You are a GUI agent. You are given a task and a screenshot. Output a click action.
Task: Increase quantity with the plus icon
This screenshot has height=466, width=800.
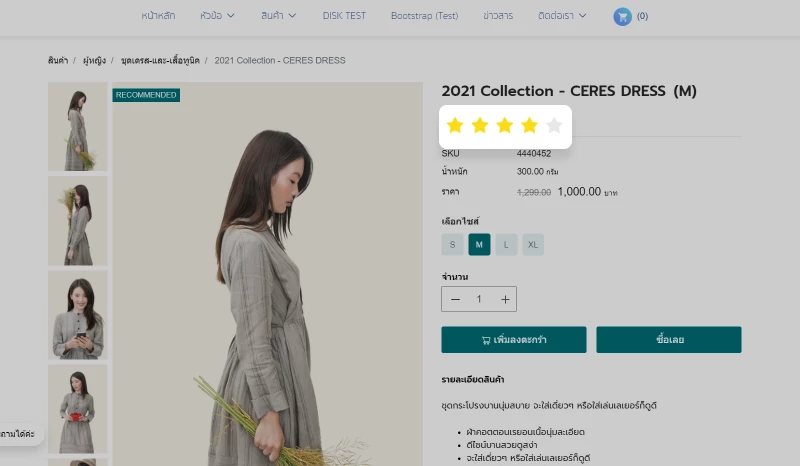click(505, 299)
